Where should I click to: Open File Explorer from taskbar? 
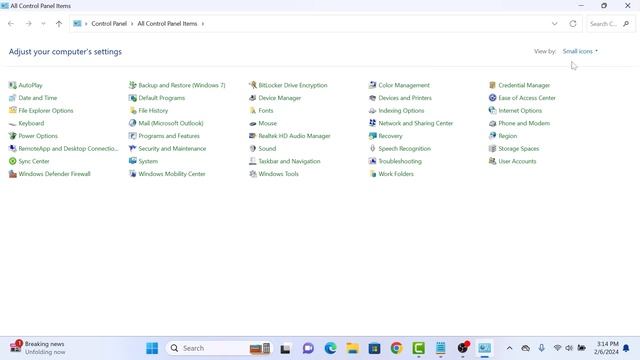pos(352,348)
